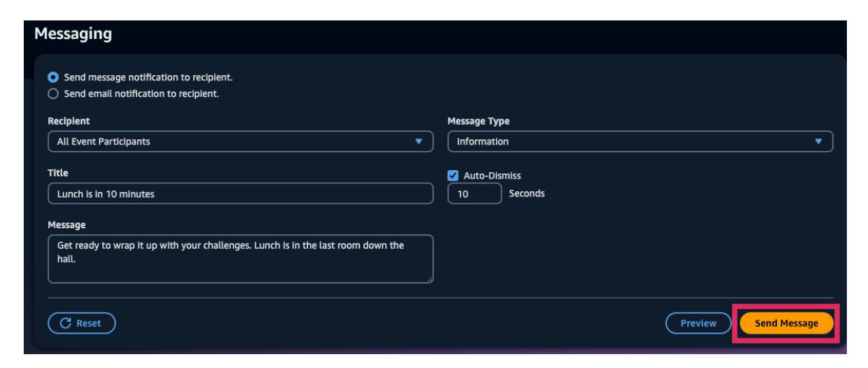The width and height of the screenshot is (868, 368).
Task: Select the message notification radio button
Action: point(53,78)
